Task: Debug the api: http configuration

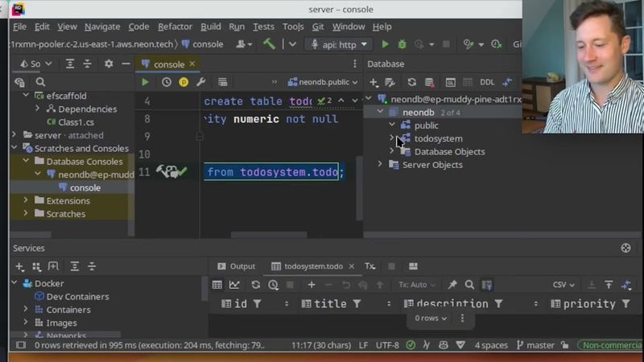Action: (x=402, y=44)
